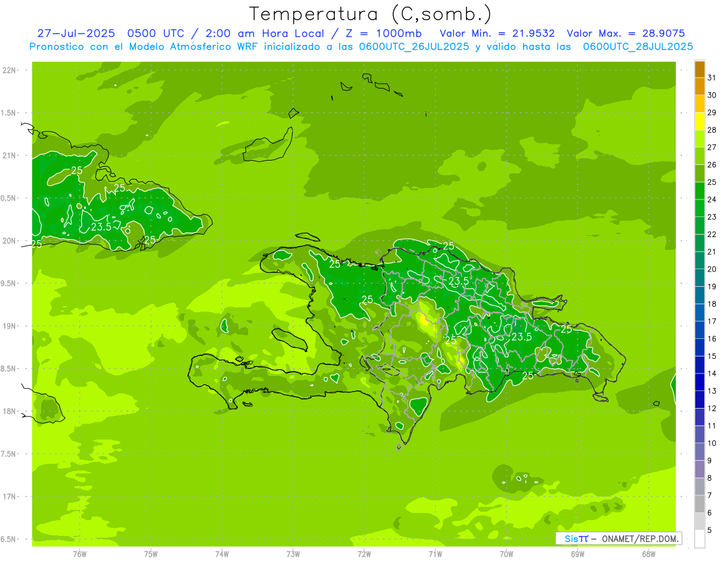Click the "28" value on color scale
This screenshot has width=728, height=562.
[712, 130]
